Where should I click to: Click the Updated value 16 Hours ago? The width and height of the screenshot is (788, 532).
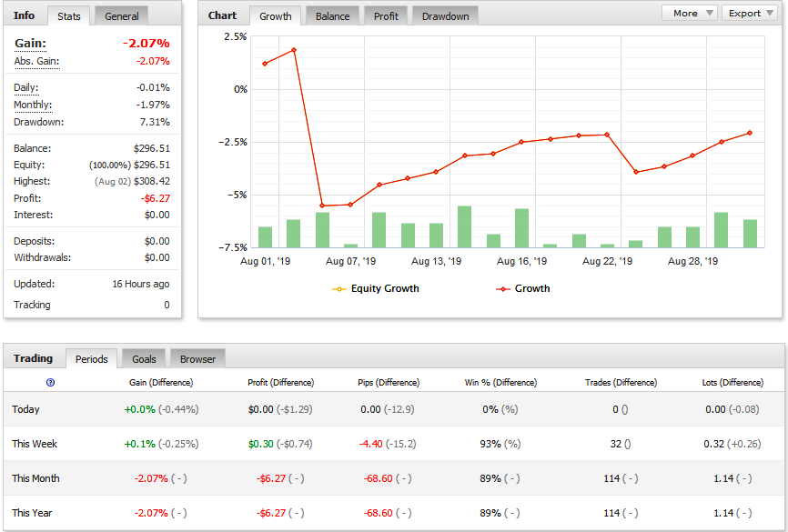pos(141,284)
